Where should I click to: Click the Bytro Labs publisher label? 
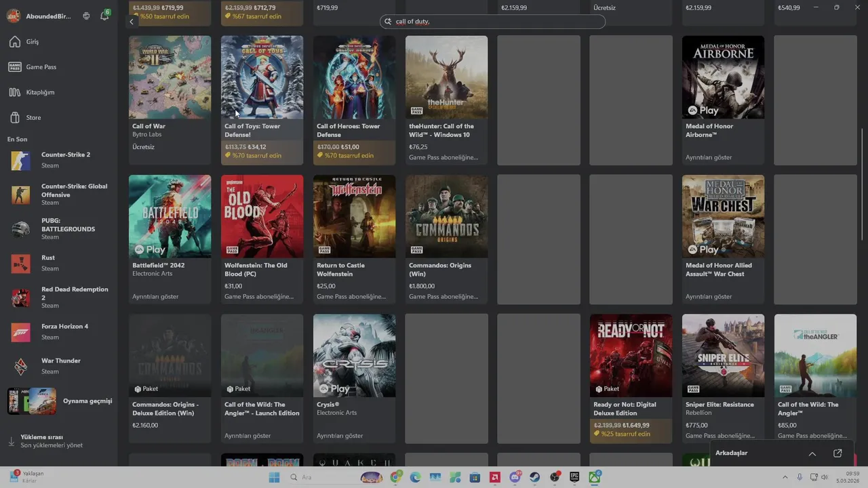pyautogui.click(x=147, y=134)
